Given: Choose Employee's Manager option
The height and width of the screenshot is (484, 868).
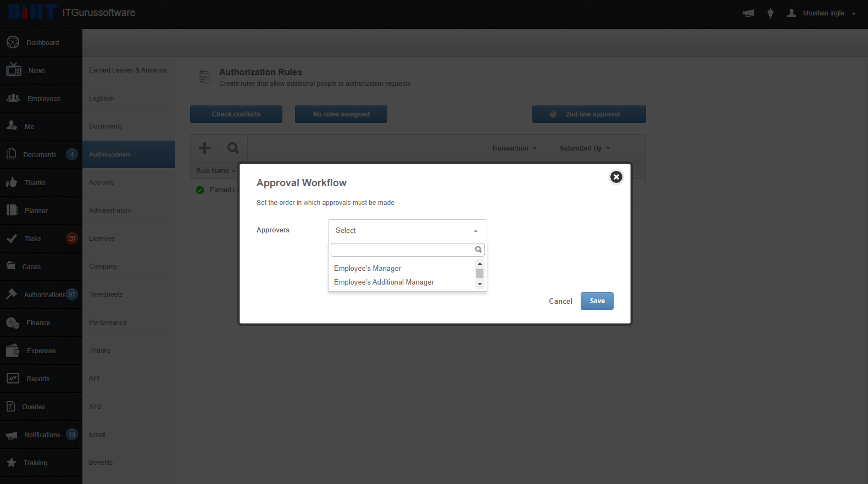Looking at the screenshot, I should pos(368,268).
